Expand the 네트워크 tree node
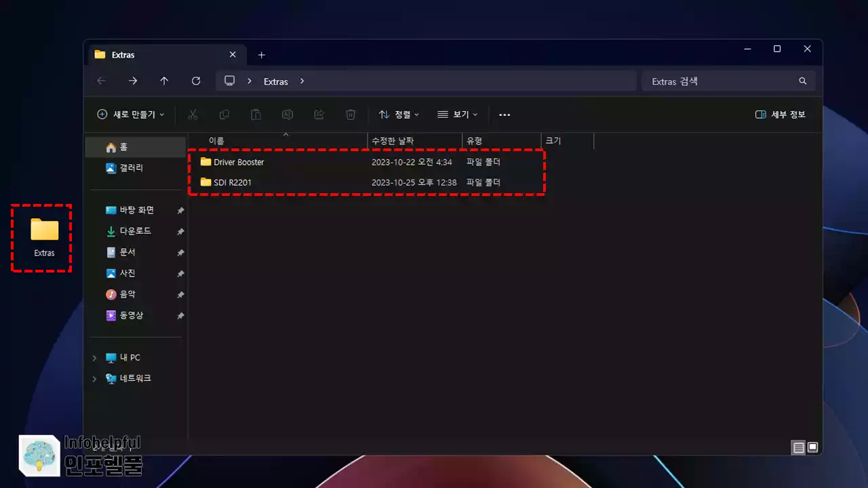This screenshot has height=488, width=868. click(94, 378)
